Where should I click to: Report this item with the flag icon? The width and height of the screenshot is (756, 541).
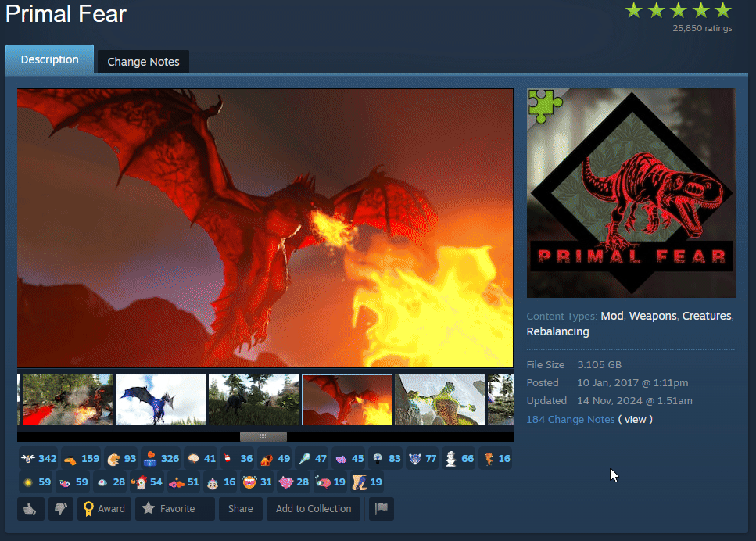[382, 509]
